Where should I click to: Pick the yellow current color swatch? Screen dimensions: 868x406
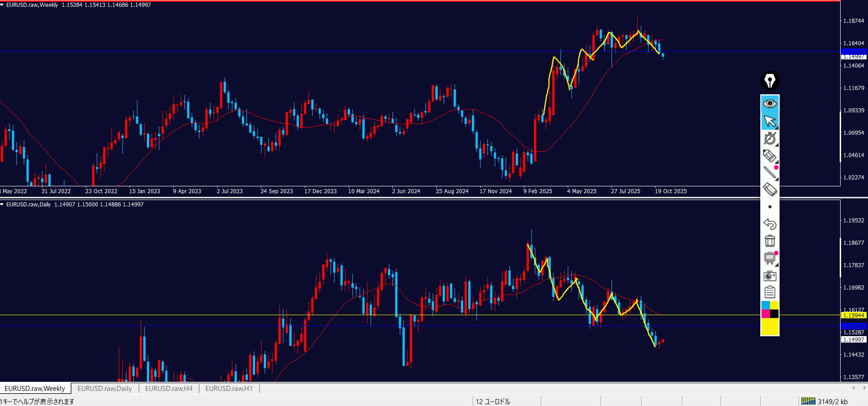pyautogui.click(x=769, y=327)
